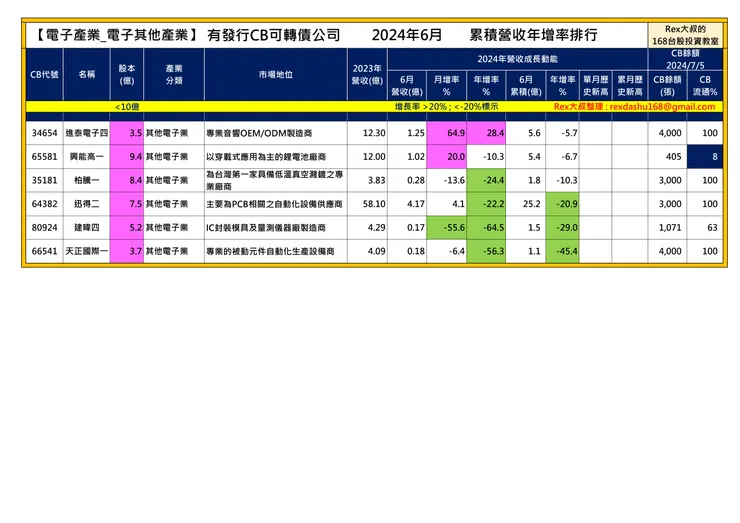This screenshot has width=740, height=523.
Task: Click the green cell -64.5
Action: [486, 228]
